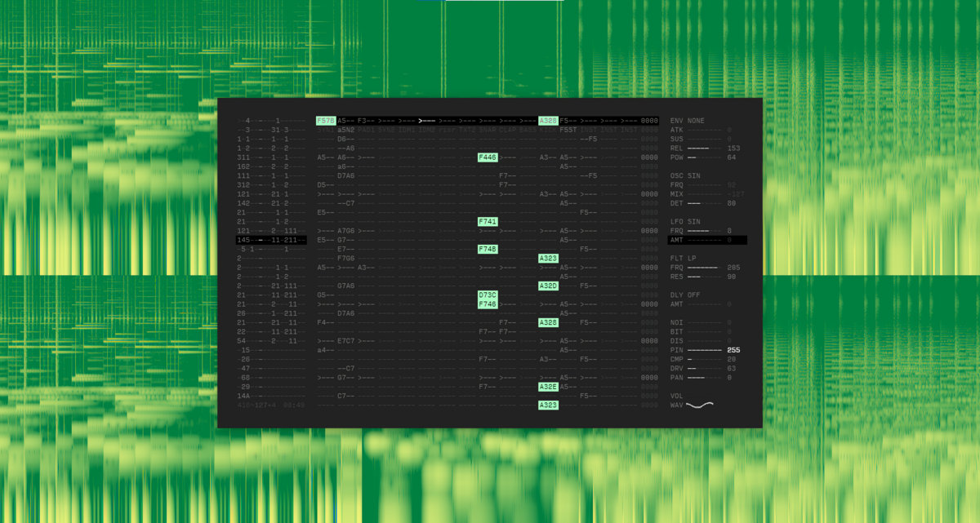Select the highlighted A328 note cell
Screen dimensions: 980x523
point(547,120)
